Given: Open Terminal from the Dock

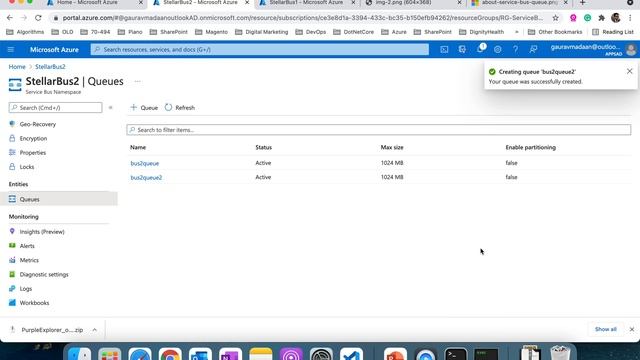Looking at the screenshot, I should click(x=456, y=354).
